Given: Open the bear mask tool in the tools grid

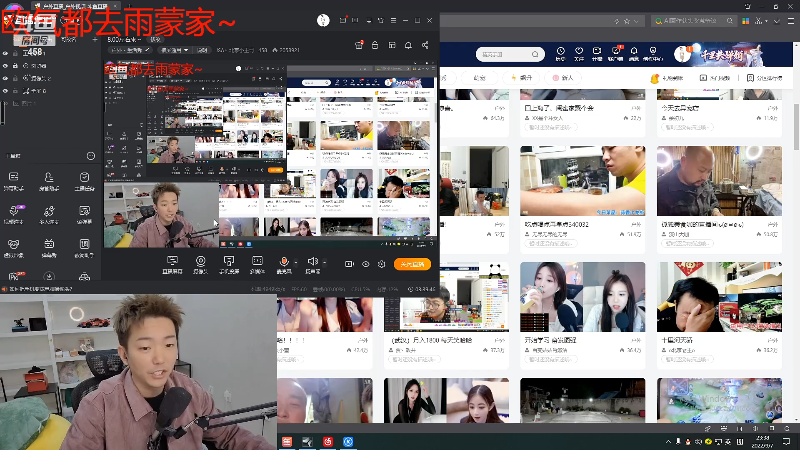Looking at the screenshot, I should (14, 244).
